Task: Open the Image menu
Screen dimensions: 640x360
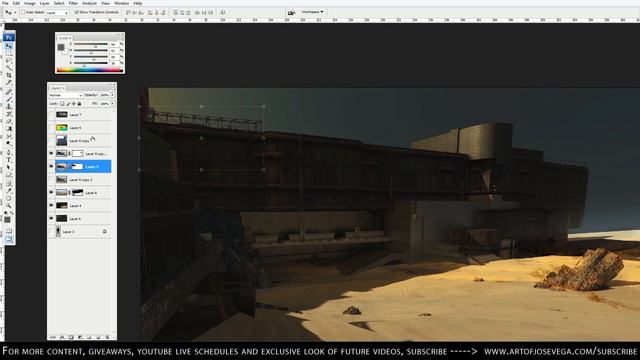Action: (30, 3)
